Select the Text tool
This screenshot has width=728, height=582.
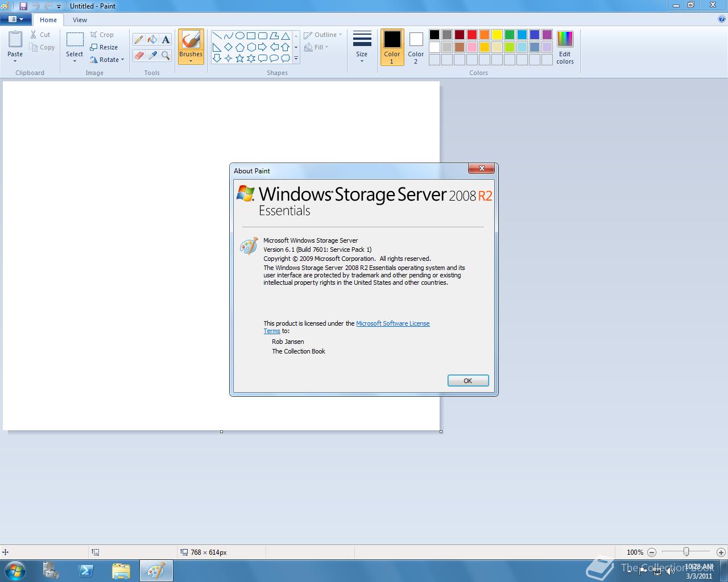click(x=166, y=40)
